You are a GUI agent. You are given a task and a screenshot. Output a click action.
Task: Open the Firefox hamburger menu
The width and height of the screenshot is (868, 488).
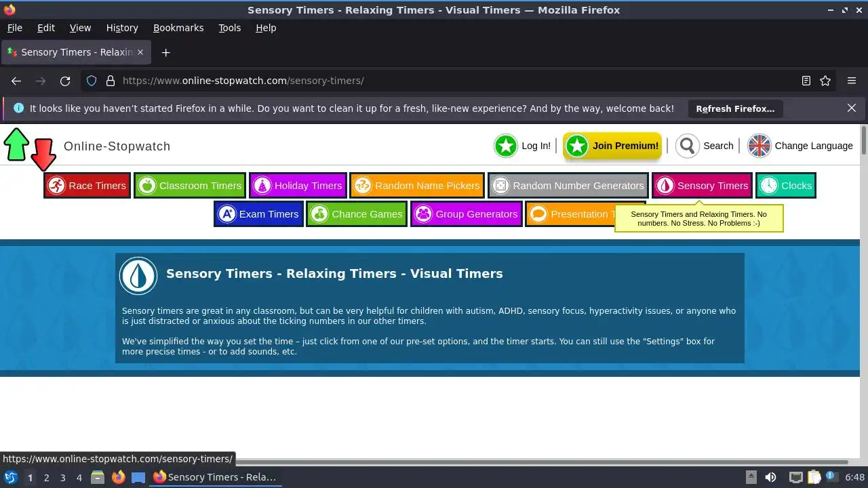(852, 81)
